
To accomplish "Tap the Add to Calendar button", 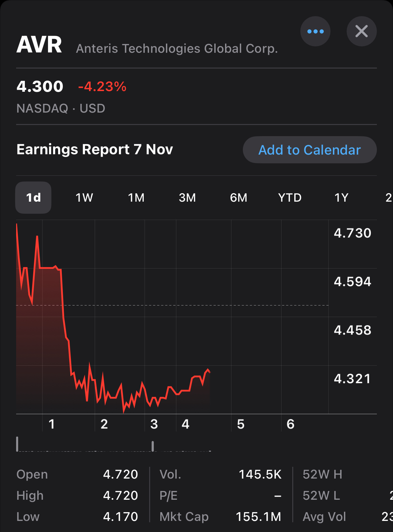I will [x=309, y=150].
